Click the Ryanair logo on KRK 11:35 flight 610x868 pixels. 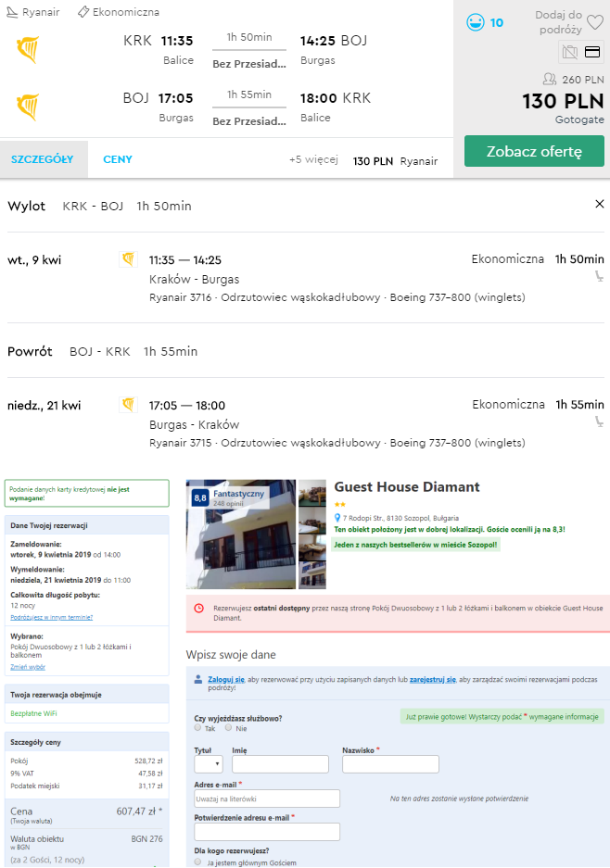coord(28,49)
